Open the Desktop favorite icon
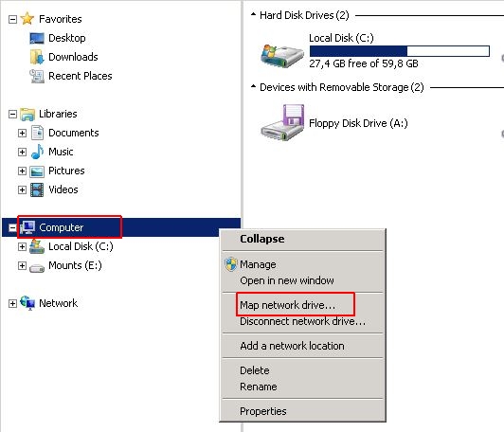This screenshot has width=504, height=432. (37, 38)
